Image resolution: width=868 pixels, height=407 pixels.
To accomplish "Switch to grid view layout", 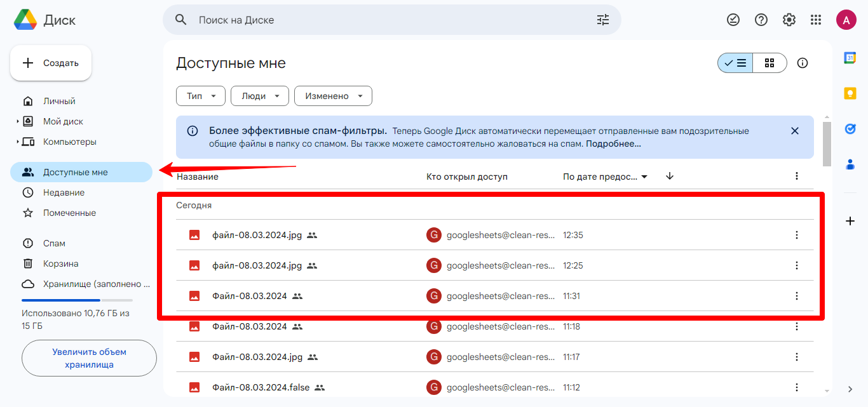I will 770,63.
